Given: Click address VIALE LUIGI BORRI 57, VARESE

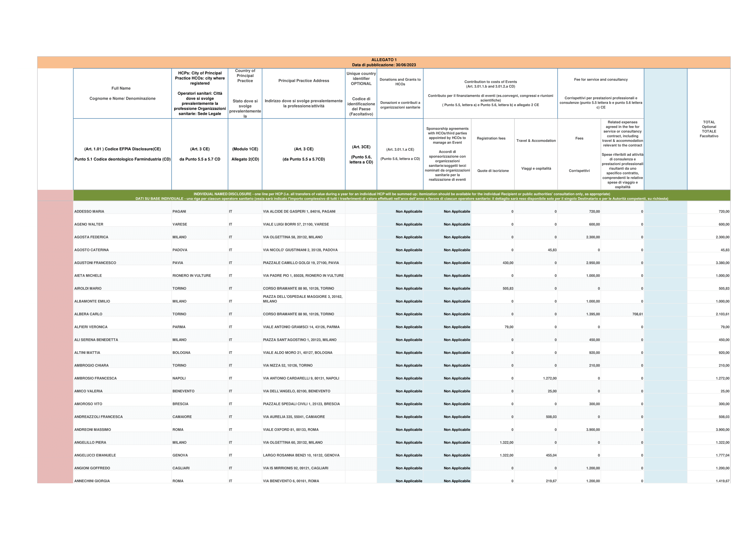Looking at the screenshot, I should tap(296, 224).
